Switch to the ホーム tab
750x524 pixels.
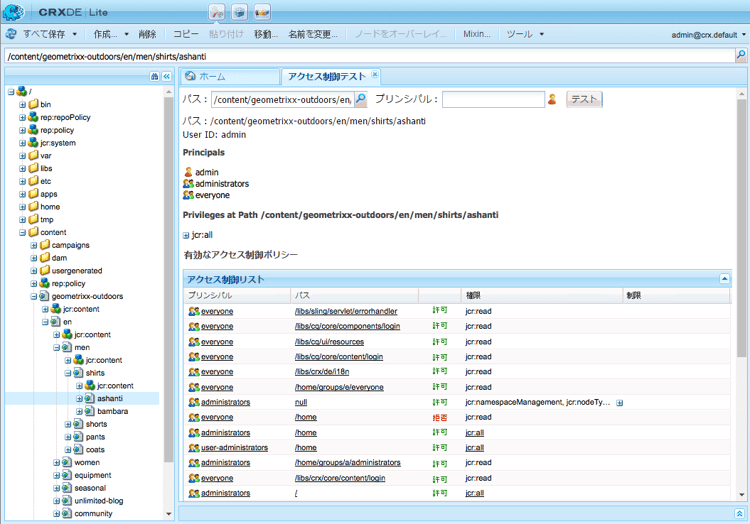[x=230, y=76]
